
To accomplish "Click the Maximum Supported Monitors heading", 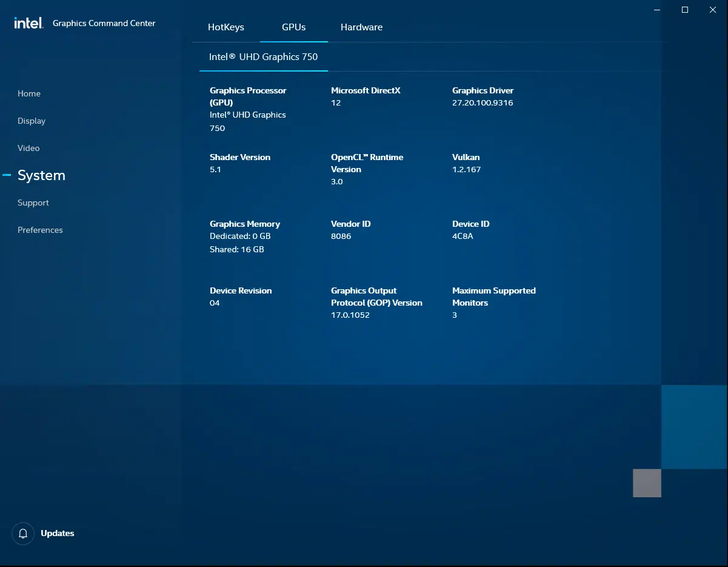I will 494,297.
